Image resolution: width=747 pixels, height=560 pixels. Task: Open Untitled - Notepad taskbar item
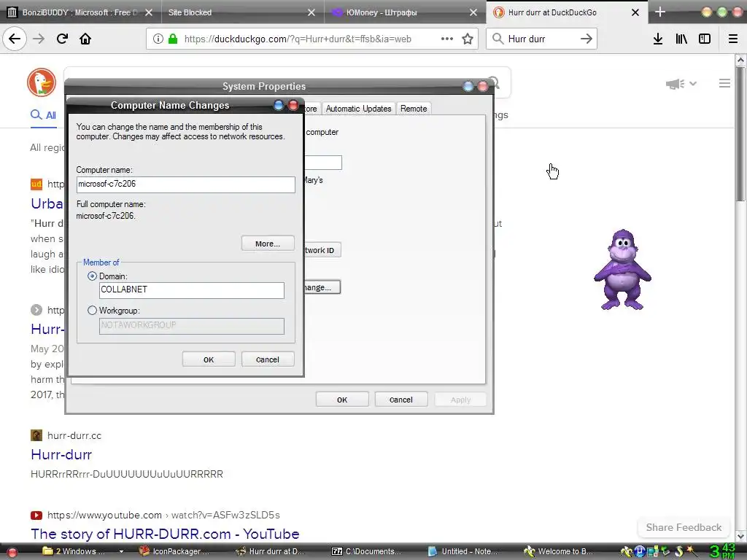click(463, 551)
